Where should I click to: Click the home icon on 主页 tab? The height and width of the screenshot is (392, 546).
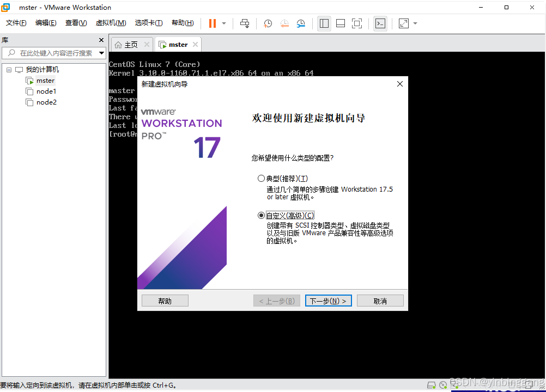tap(118, 45)
